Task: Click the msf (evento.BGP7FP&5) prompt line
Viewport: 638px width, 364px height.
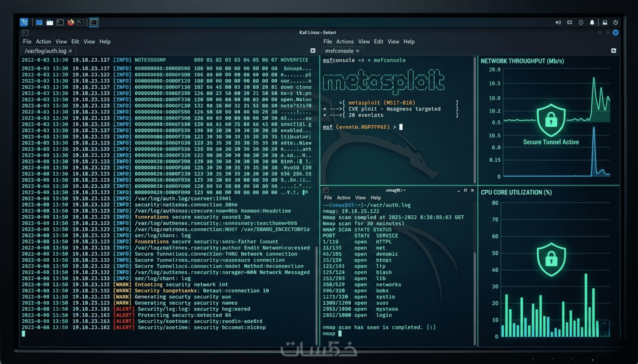Action: [363, 127]
